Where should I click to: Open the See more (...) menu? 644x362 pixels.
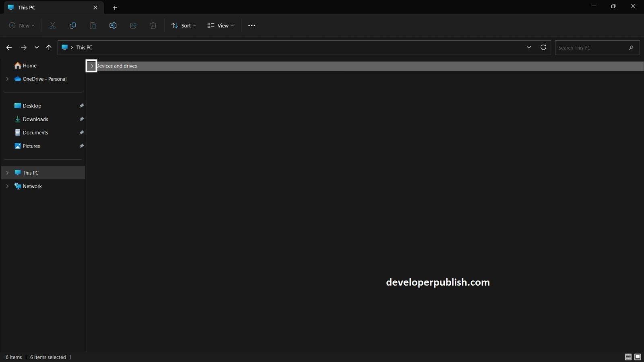(252, 25)
